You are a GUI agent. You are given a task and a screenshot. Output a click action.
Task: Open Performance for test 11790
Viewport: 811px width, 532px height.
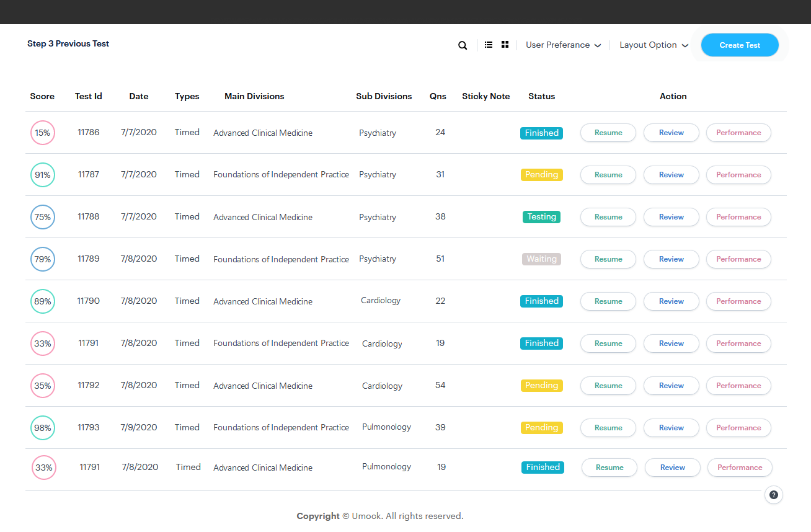coord(738,301)
